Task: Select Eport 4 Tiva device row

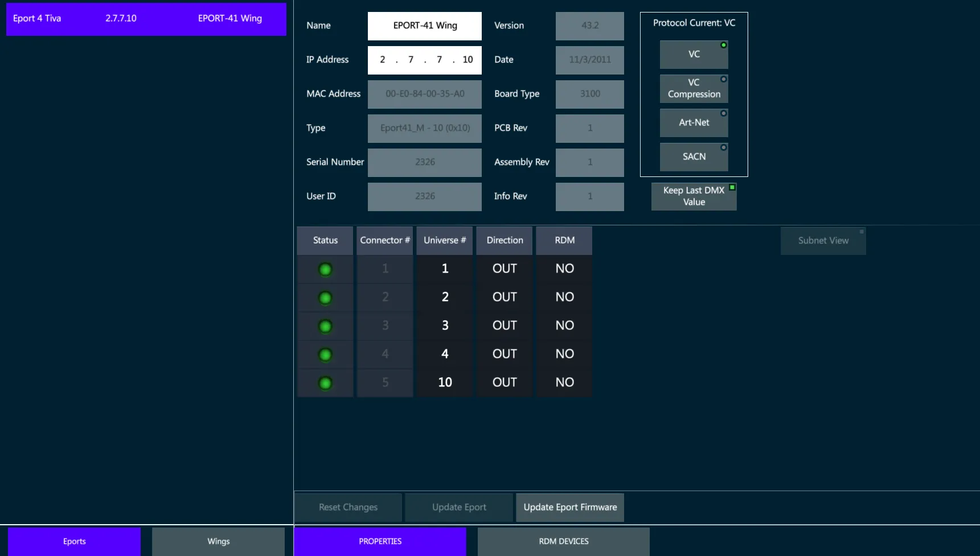Action: point(146,19)
